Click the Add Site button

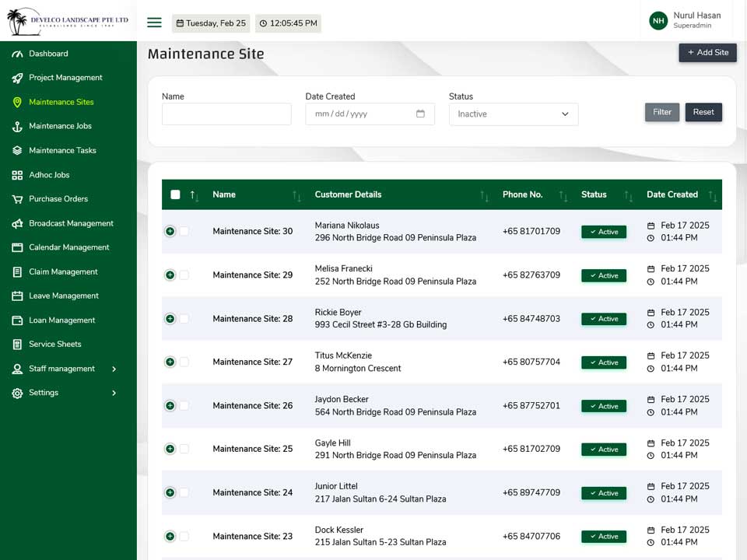(x=707, y=52)
